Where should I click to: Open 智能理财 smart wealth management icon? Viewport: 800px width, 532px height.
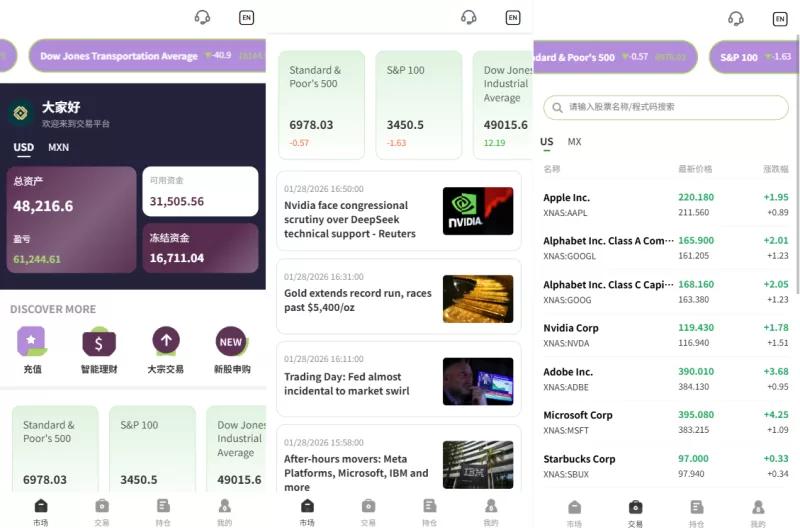click(99, 343)
